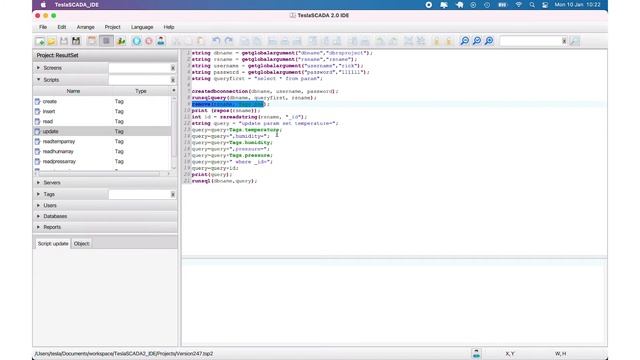Click the red circle toolbar icon

click(149, 41)
